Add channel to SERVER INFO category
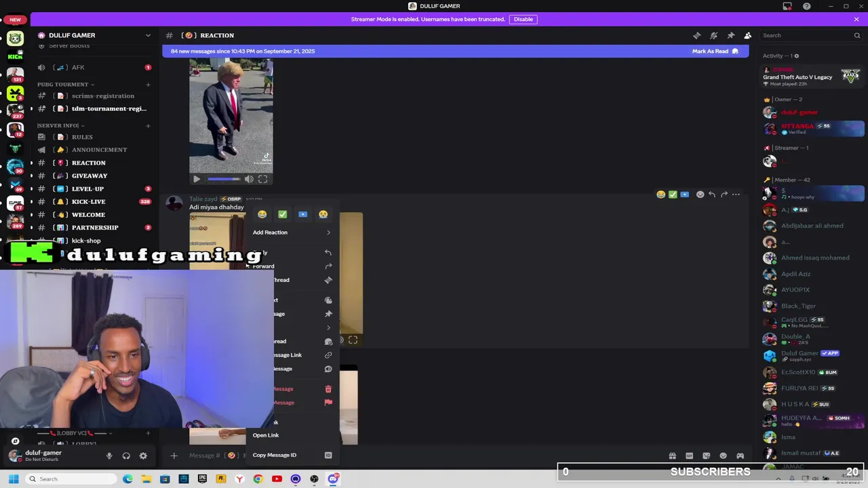 148,125
